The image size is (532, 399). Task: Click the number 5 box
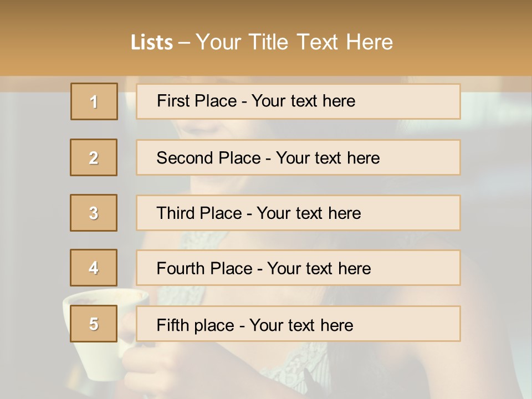pyautogui.click(x=94, y=324)
